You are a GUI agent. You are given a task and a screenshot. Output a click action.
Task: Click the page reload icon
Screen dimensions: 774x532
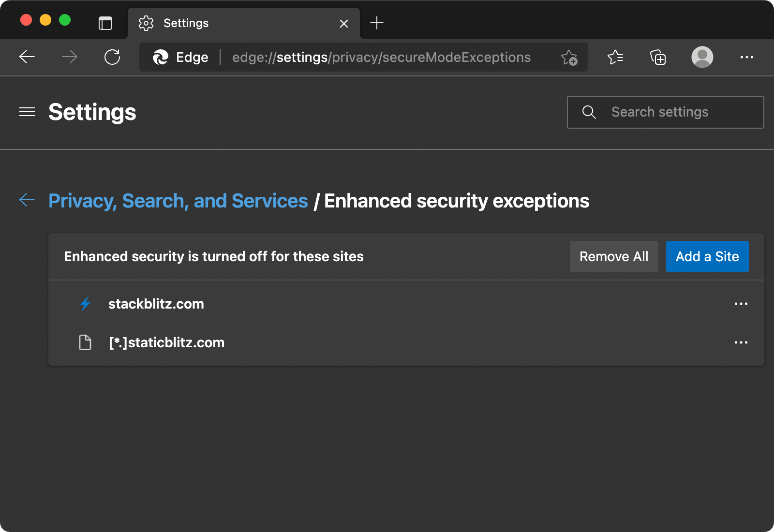(112, 57)
